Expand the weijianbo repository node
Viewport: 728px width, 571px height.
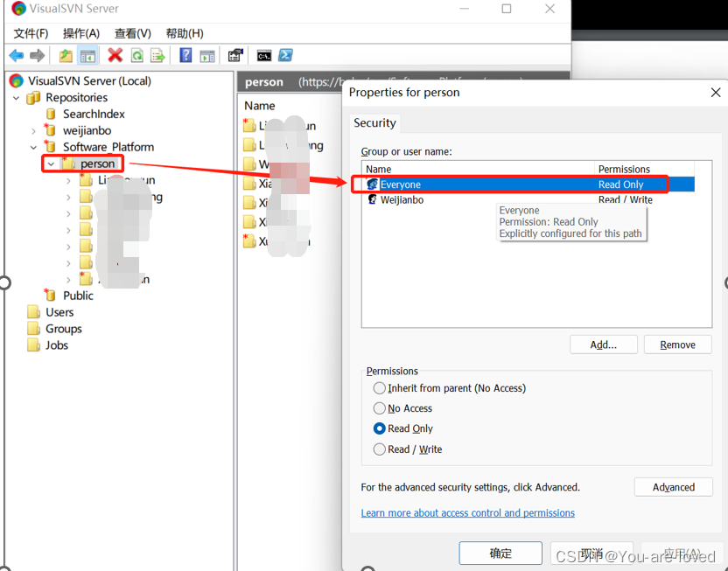click(33, 131)
